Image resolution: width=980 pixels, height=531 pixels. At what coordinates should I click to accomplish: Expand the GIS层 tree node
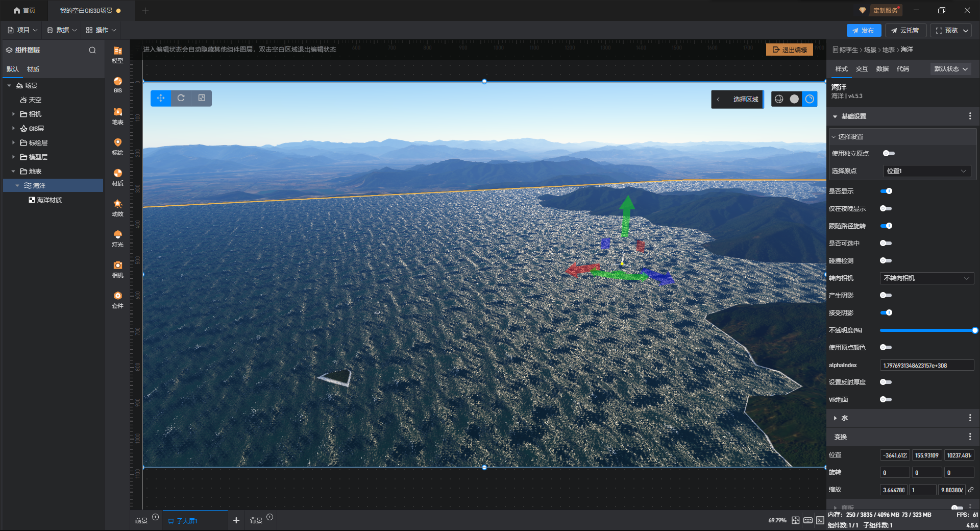click(x=13, y=128)
